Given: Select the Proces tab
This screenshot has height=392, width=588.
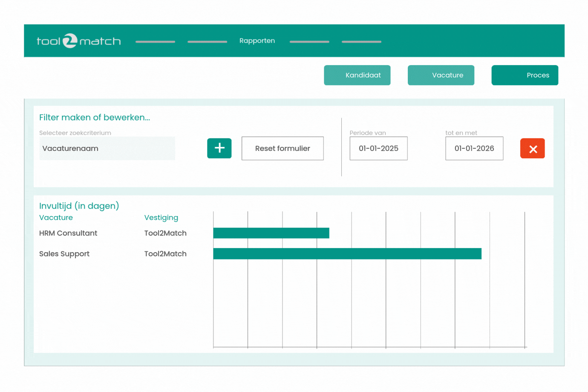Looking at the screenshot, I should point(525,75).
